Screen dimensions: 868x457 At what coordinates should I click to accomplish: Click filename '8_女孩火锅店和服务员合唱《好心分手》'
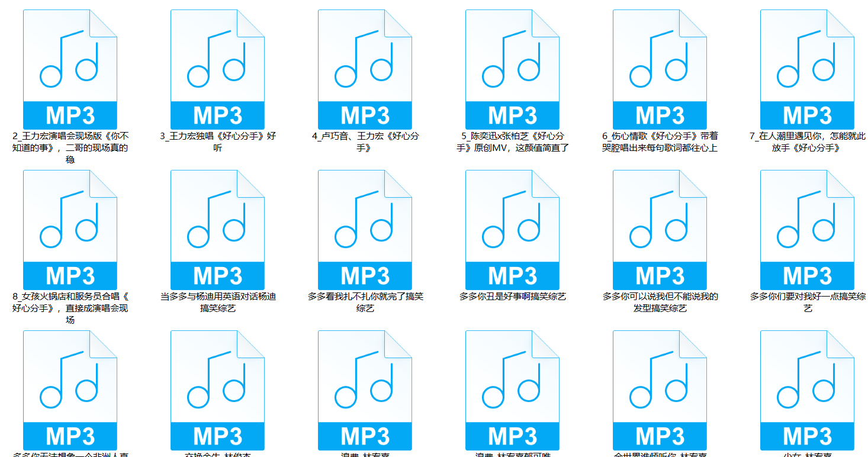click(x=70, y=308)
